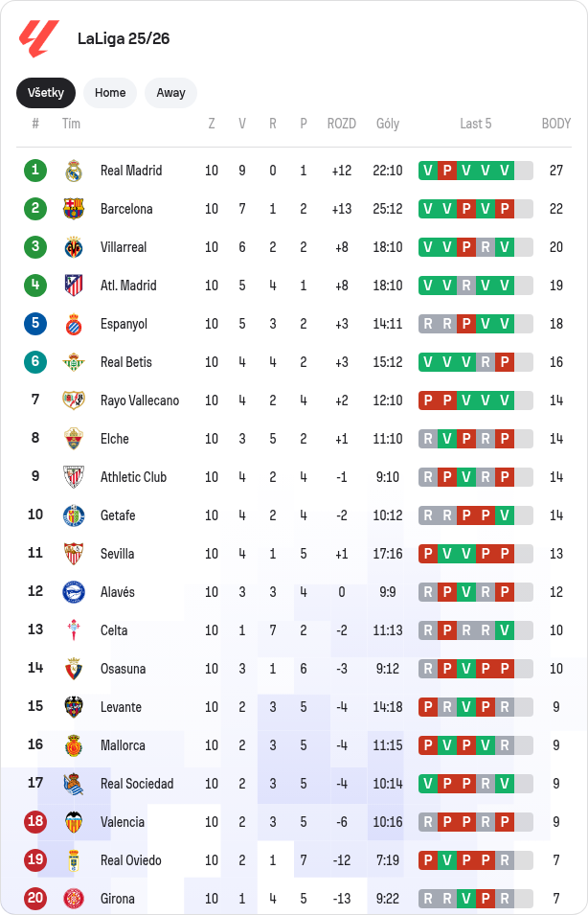Click the Sevilla club crest
The image size is (588, 915).
coord(74,554)
